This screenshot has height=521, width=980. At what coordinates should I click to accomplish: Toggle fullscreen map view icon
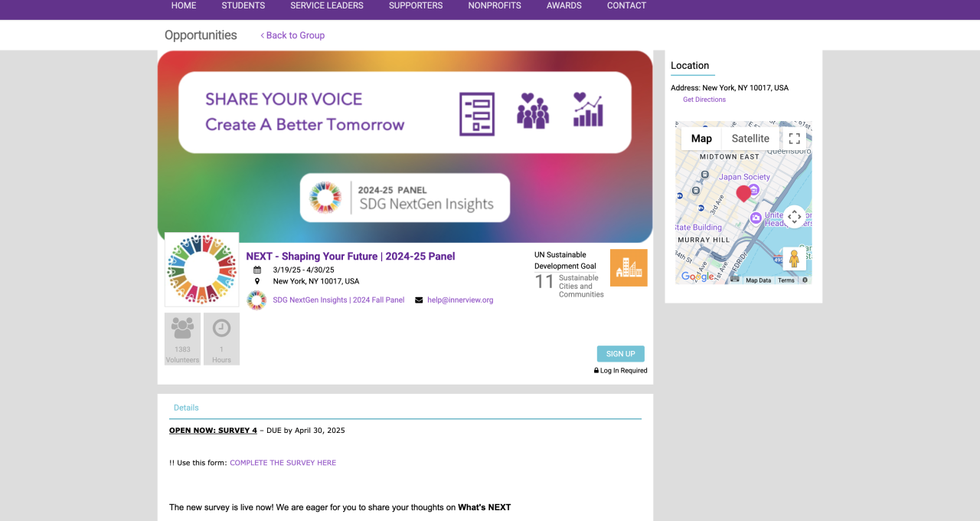pos(795,139)
